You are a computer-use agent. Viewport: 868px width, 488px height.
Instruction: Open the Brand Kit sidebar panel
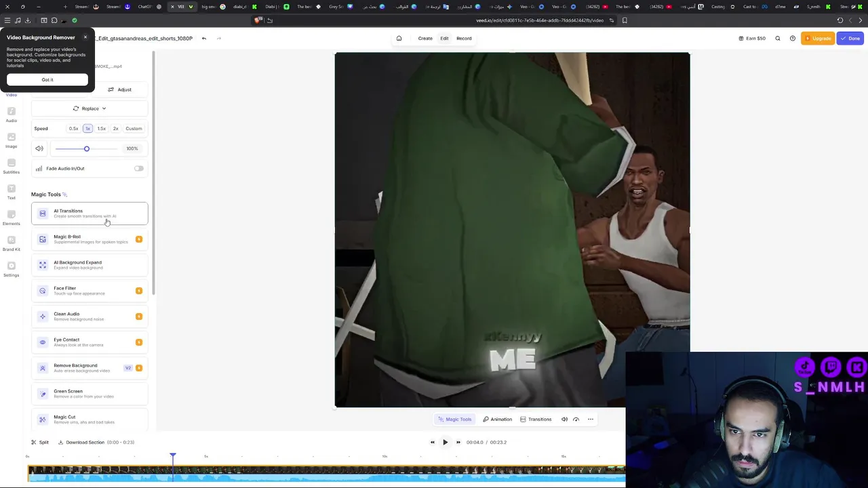(12, 243)
